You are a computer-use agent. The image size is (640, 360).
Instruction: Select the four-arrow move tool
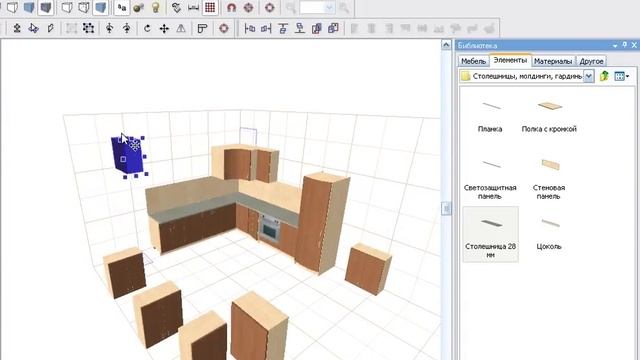164,28
